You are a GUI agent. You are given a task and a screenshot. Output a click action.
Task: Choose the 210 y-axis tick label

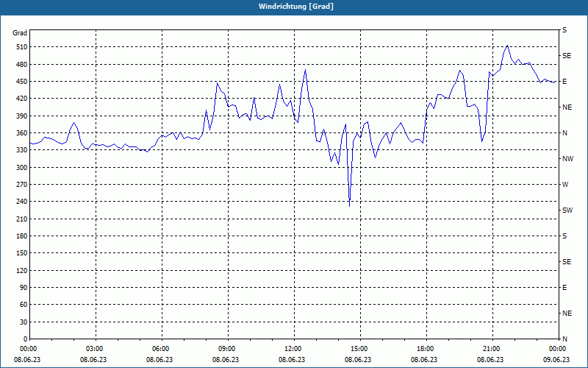(x=21, y=219)
